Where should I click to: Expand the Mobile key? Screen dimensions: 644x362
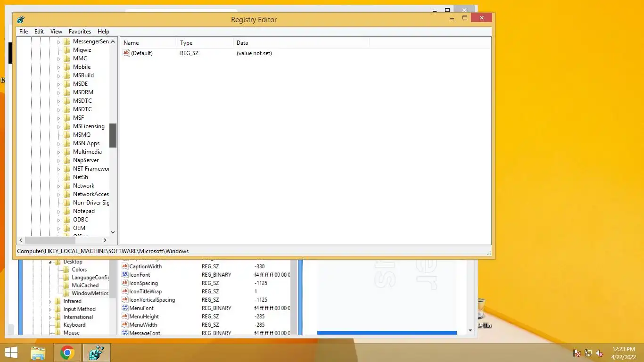tap(59, 67)
